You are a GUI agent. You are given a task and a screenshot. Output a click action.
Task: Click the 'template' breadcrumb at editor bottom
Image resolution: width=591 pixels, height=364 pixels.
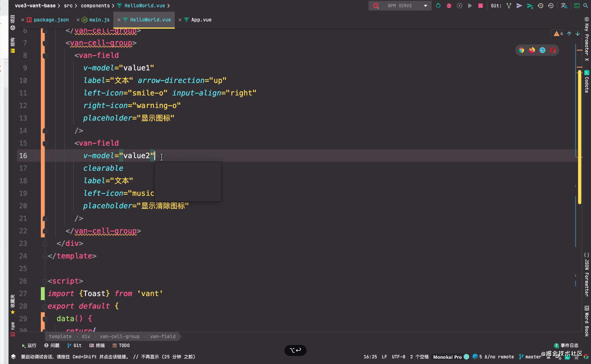click(60, 336)
